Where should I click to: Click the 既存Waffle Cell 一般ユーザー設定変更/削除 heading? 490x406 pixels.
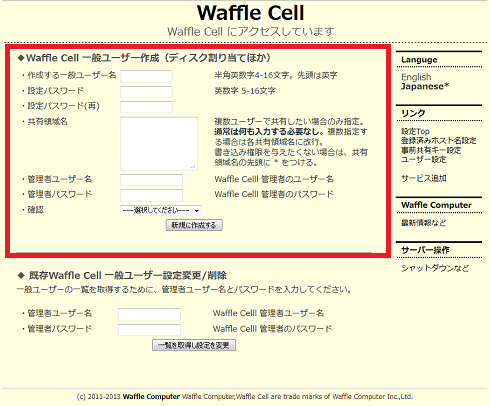coord(122,276)
